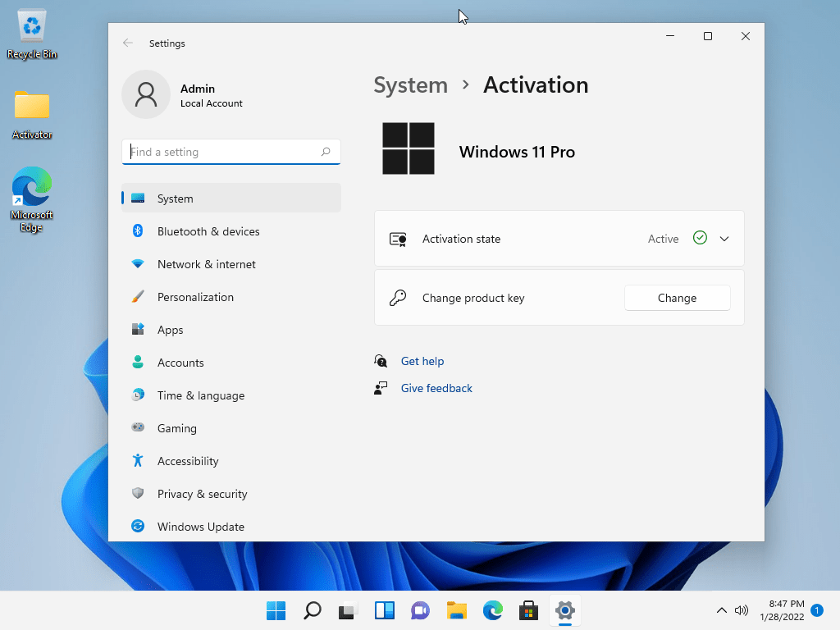Click the Activation state certificate icon

398,239
